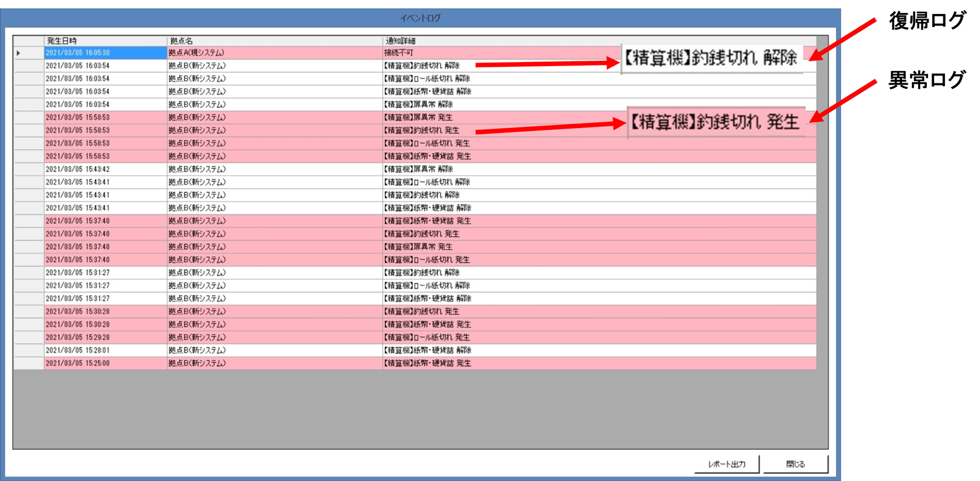Viewport: 980px width, 481px height.
Task: Select 15:43:42 扉異常 解除 detail cell
Action: pyautogui.click(x=599, y=169)
